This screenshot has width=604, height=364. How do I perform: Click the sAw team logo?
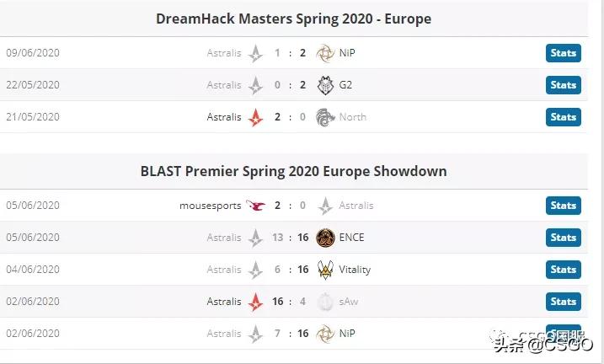tap(325, 302)
